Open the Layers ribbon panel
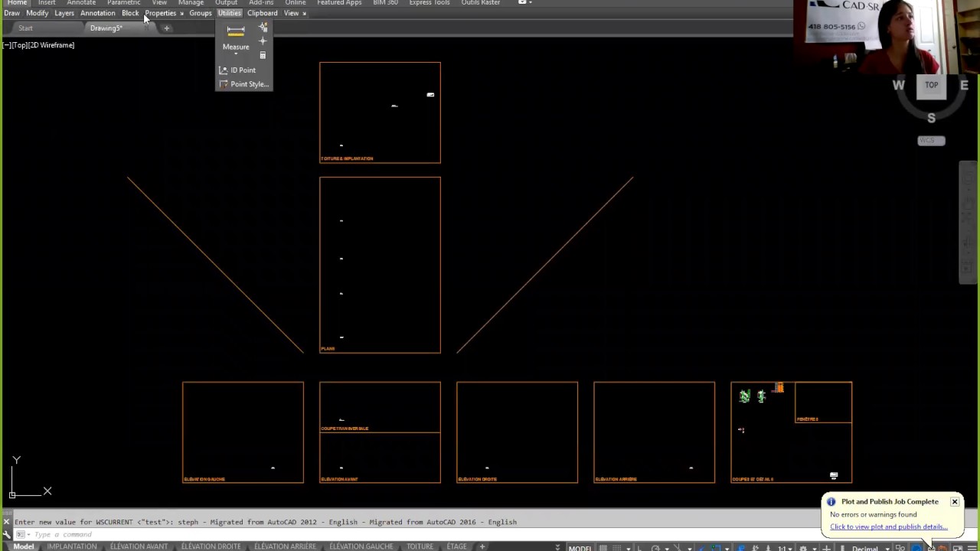Image resolution: width=980 pixels, height=551 pixels. tap(64, 13)
